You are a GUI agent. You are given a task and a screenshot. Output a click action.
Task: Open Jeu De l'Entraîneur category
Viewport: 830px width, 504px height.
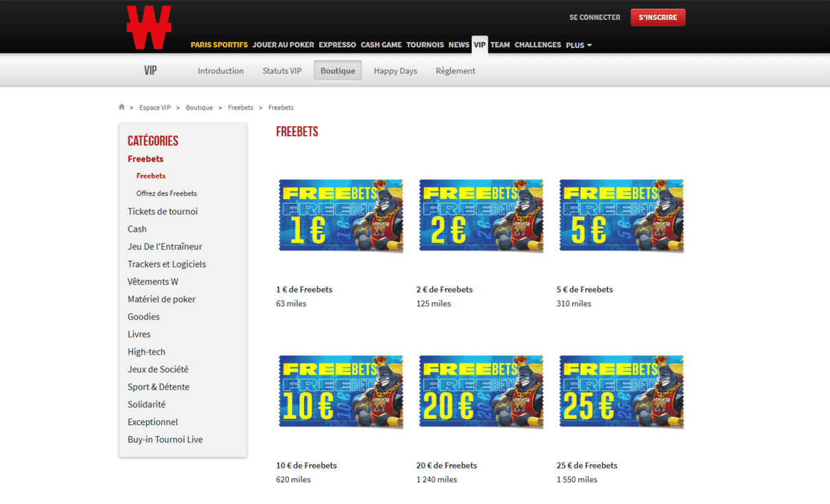pyautogui.click(x=165, y=246)
